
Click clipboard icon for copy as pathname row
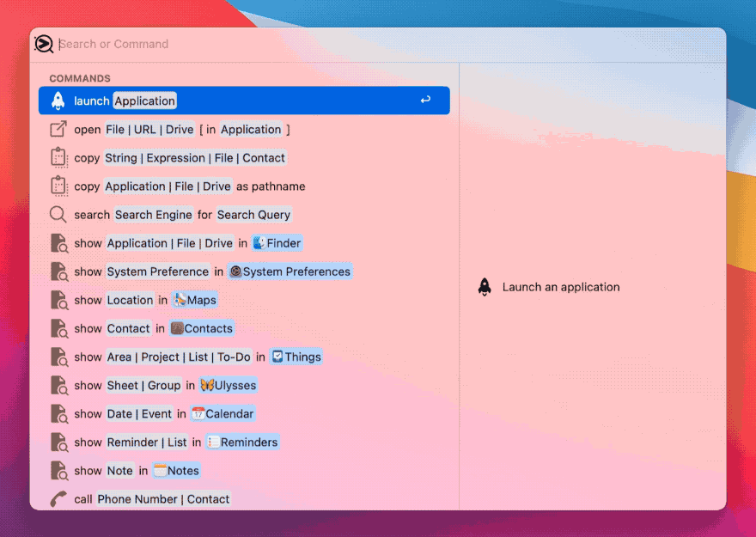[x=58, y=186]
